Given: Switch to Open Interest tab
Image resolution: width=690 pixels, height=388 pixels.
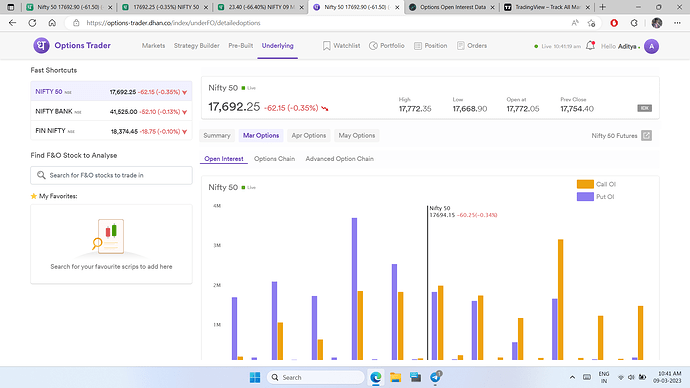Looking at the screenshot, I should click(224, 159).
